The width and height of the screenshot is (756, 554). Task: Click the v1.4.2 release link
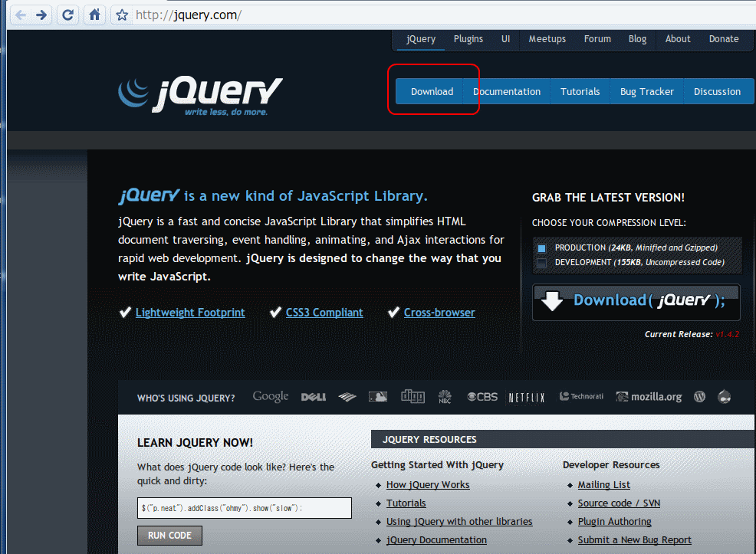click(728, 334)
